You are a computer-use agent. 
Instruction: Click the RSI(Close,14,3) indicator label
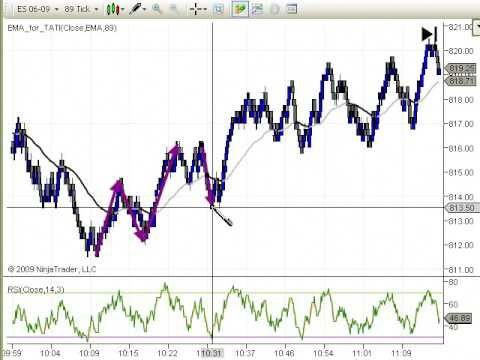pos(36,290)
